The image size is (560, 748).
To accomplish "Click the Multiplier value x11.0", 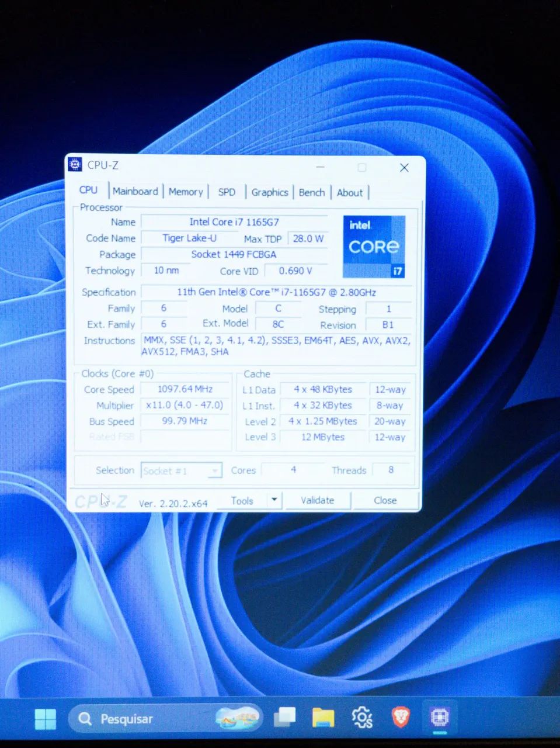I will click(x=185, y=405).
